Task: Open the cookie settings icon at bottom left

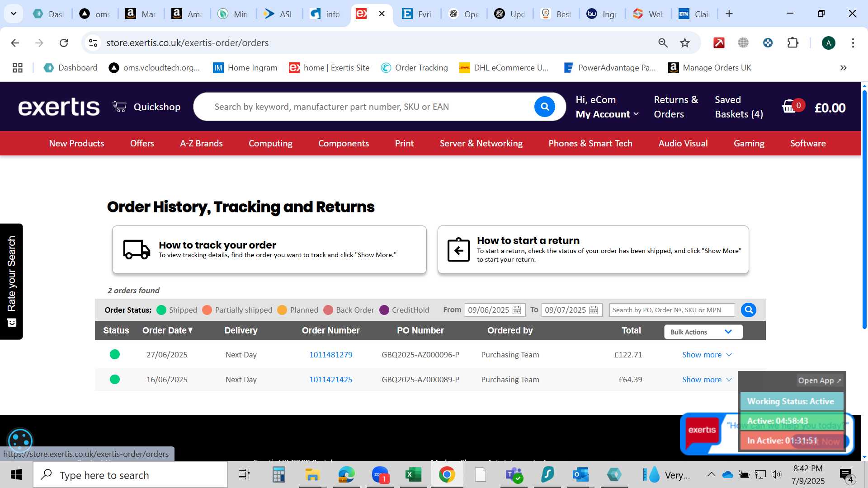Action: [x=20, y=440]
